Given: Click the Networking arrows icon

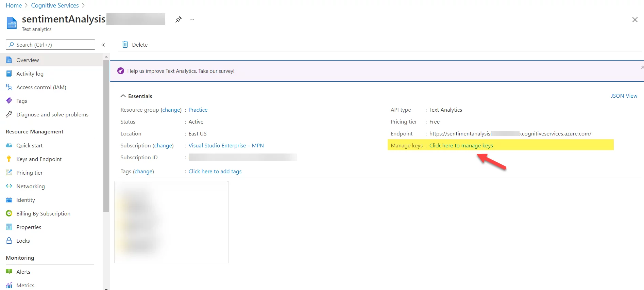Looking at the screenshot, I should (9, 186).
